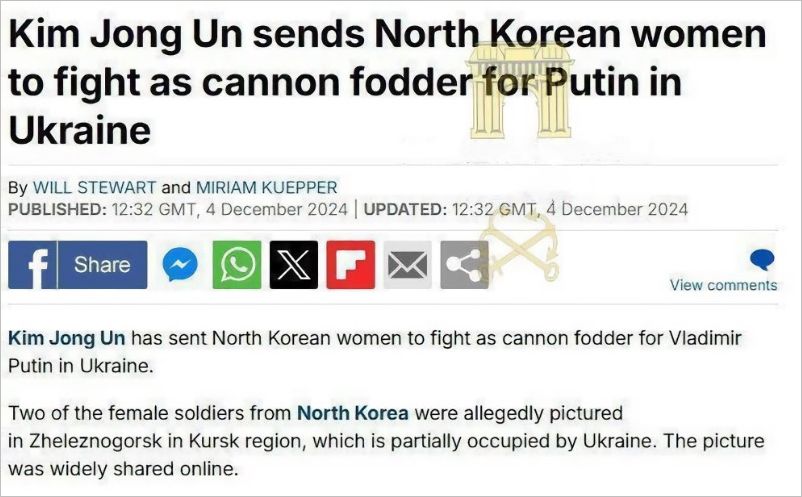
Task: Share on X icon
Action: 294,265
